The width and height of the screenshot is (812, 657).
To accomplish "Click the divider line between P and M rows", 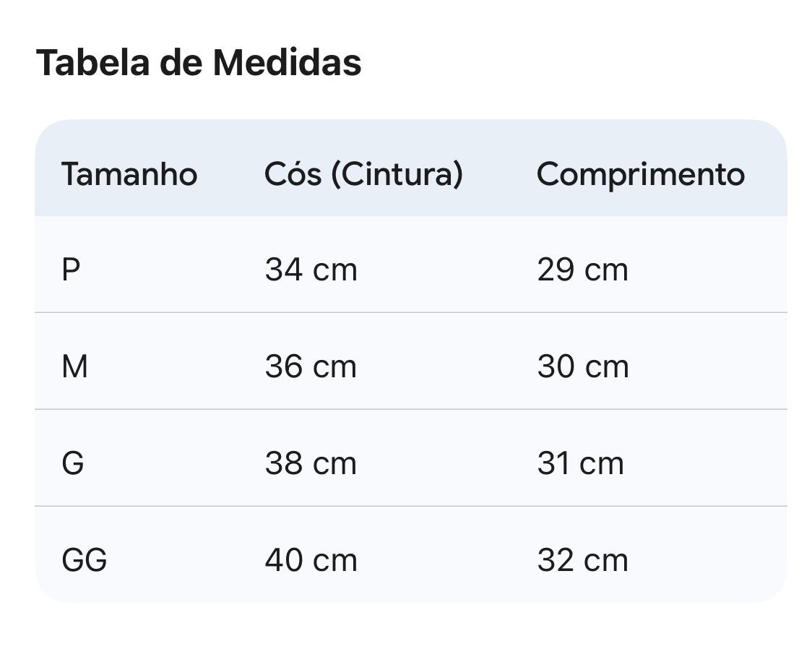I will 410,313.
